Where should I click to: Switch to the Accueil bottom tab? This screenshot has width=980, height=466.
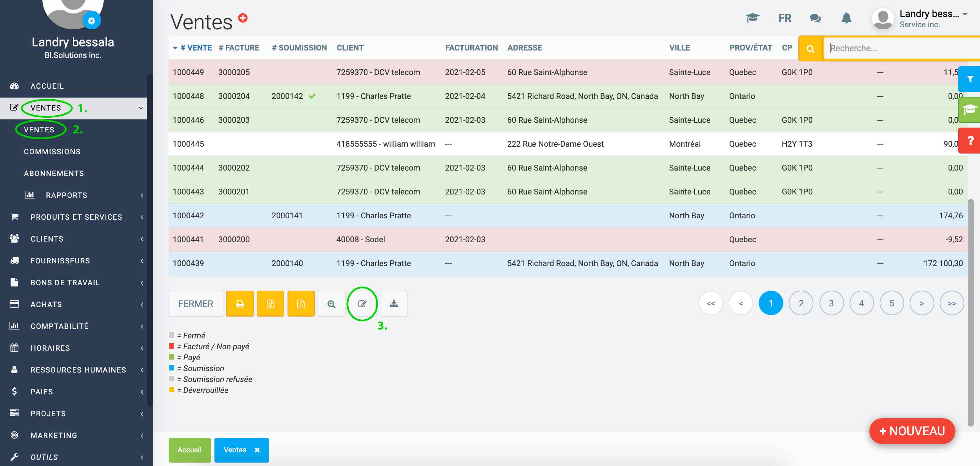pos(190,450)
